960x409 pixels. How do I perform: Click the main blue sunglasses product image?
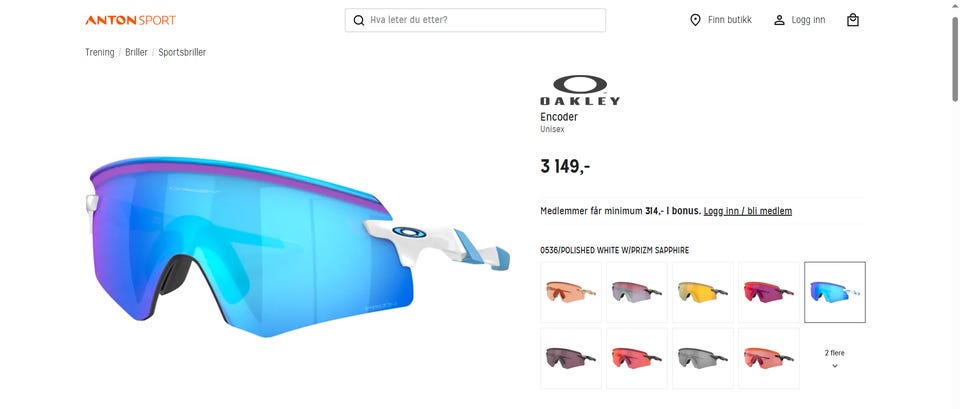300,246
